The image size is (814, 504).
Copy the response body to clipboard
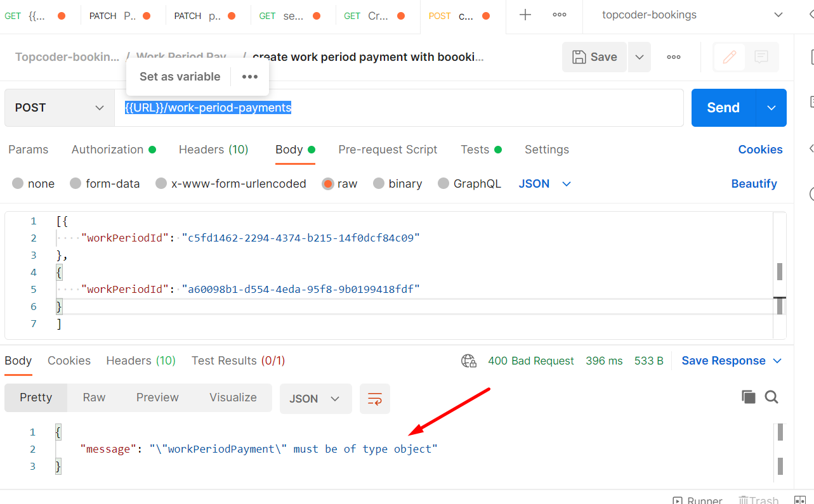(749, 396)
